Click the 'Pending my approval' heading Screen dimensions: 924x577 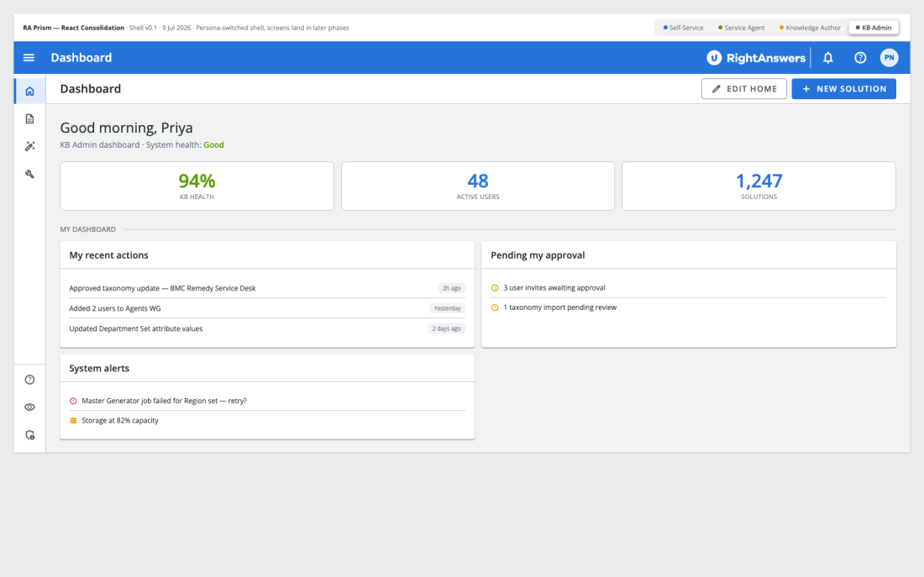(538, 255)
